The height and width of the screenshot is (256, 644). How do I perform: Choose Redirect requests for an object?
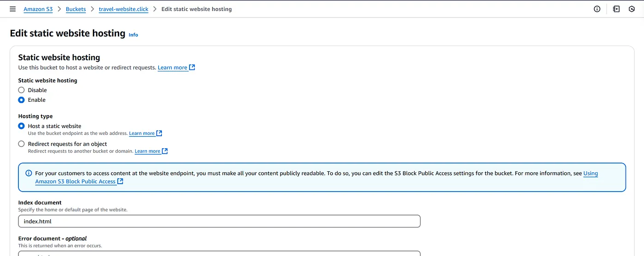tap(21, 144)
